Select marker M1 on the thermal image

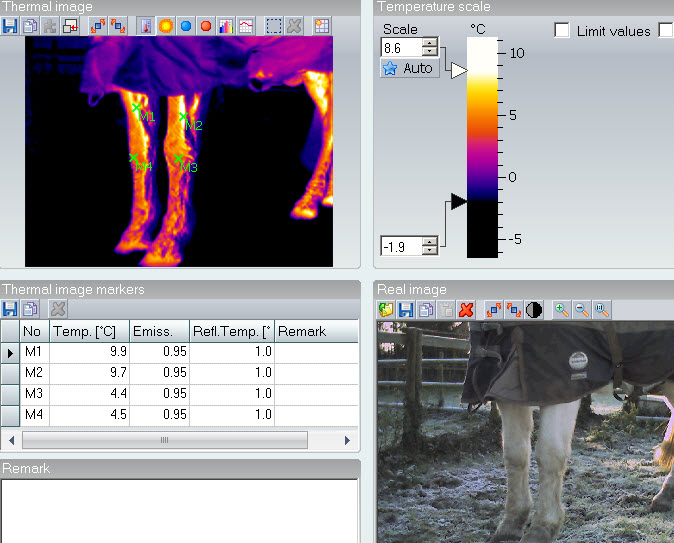(x=136, y=107)
